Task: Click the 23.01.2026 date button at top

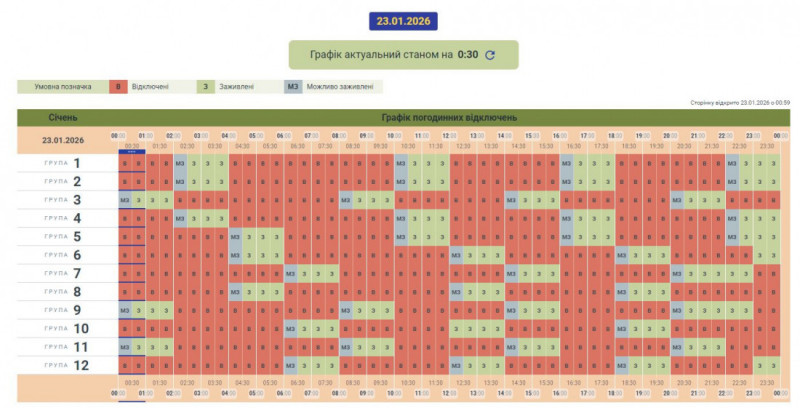Action: 400,20
